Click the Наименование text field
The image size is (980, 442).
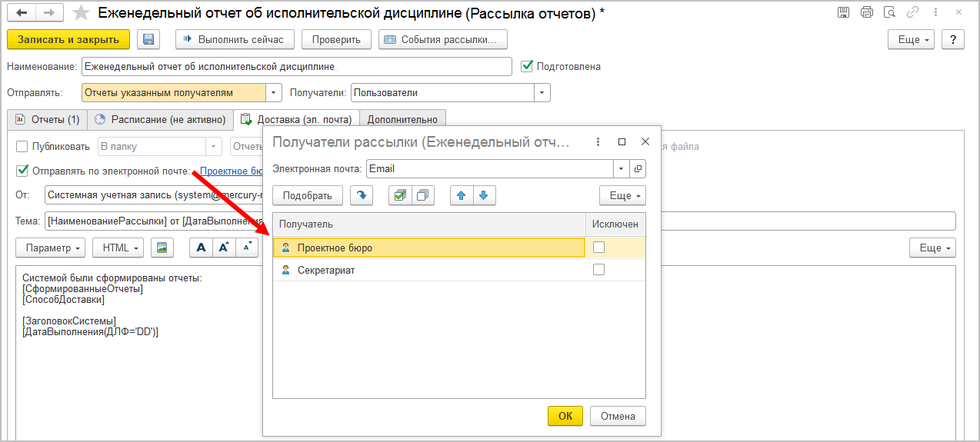(x=296, y=66)
